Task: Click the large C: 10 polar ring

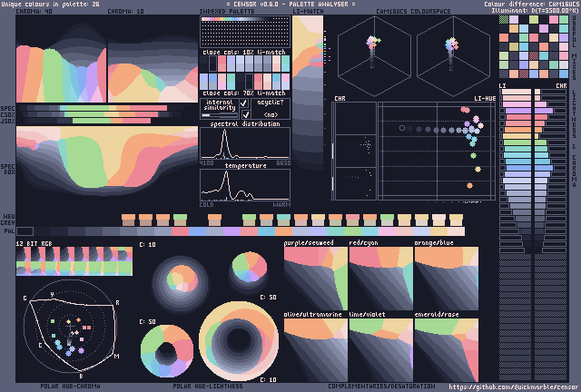Action: 233,340
